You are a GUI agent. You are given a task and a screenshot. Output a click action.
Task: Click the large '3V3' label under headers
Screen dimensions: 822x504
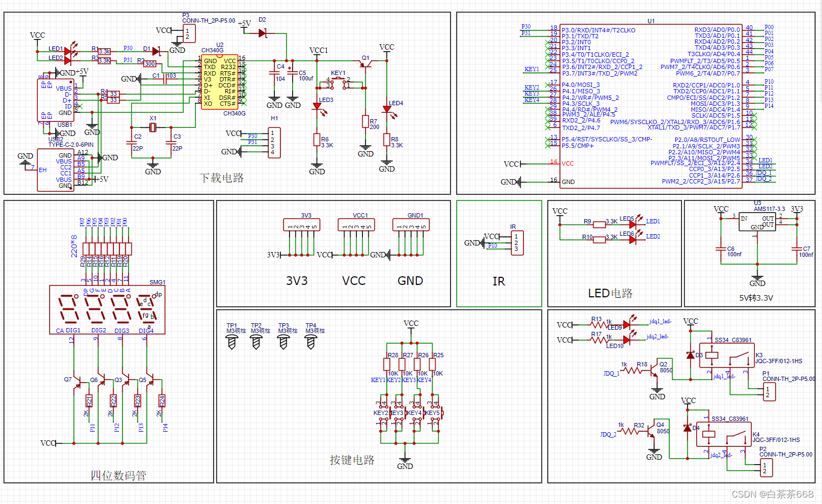(x=297, y=281)
